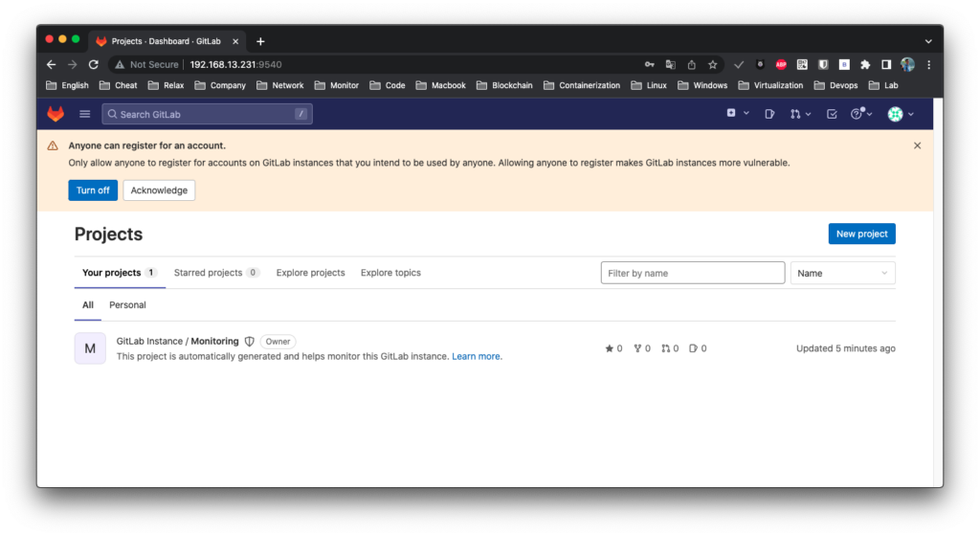Click the Acknowledge button
Screen dimensions: 980x536
(x=159, y=190)
